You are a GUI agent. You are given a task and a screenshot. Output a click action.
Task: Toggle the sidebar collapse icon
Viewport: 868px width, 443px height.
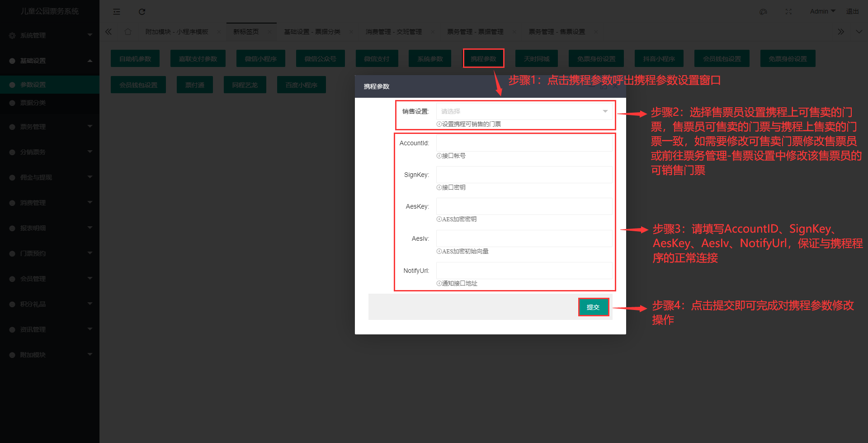tap(117, 12)
